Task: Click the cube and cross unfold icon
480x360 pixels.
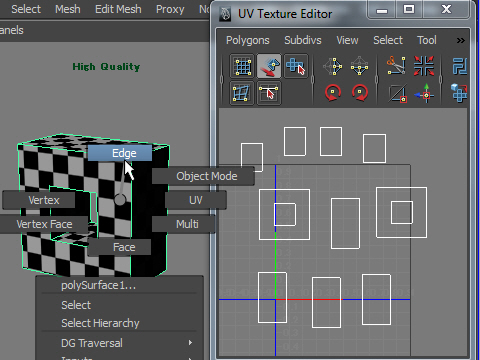Action: (x=459, y=93)
